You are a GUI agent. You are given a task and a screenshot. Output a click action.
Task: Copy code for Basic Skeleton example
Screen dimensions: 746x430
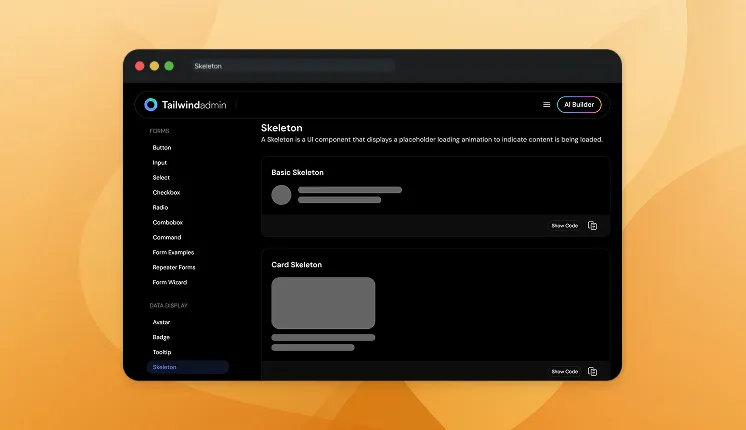pos(592,225)
